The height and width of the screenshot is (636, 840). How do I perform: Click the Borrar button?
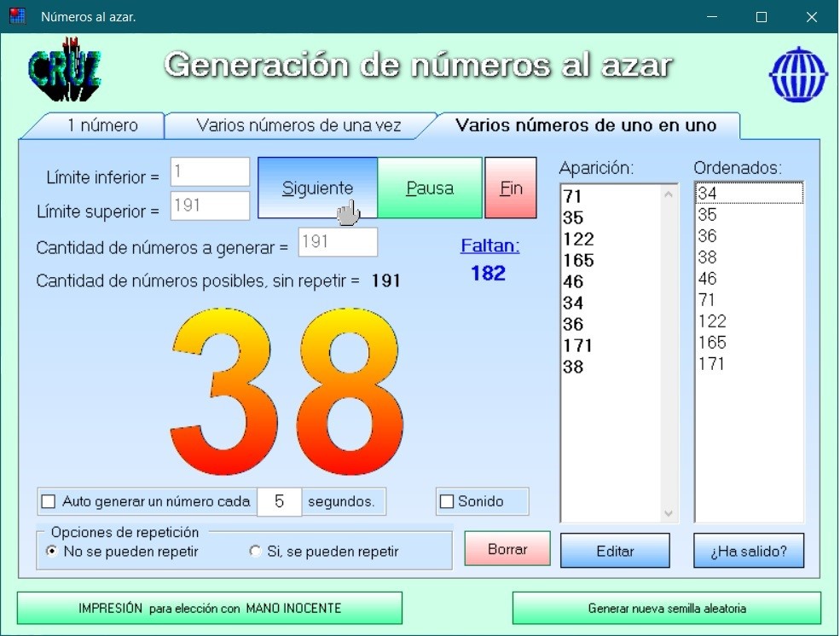pos(507,550)
